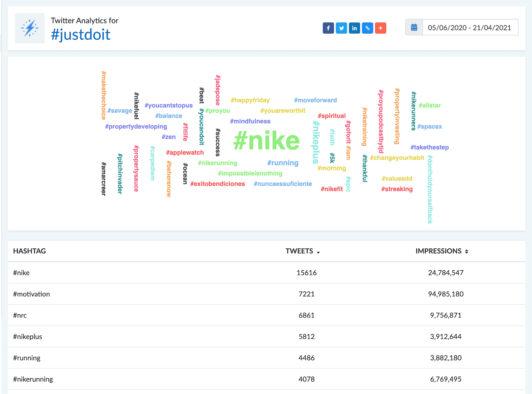Open more sharing options plus icon
Image resolution: width=532 pixels, height=394 pixels.
pyautogui.click(x=381, y=28)
